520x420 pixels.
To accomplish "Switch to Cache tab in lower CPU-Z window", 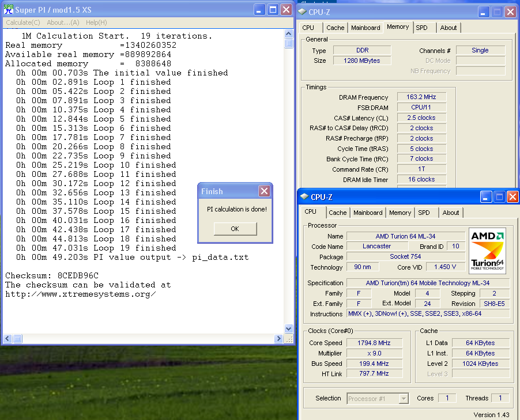I will click(338, 213).
